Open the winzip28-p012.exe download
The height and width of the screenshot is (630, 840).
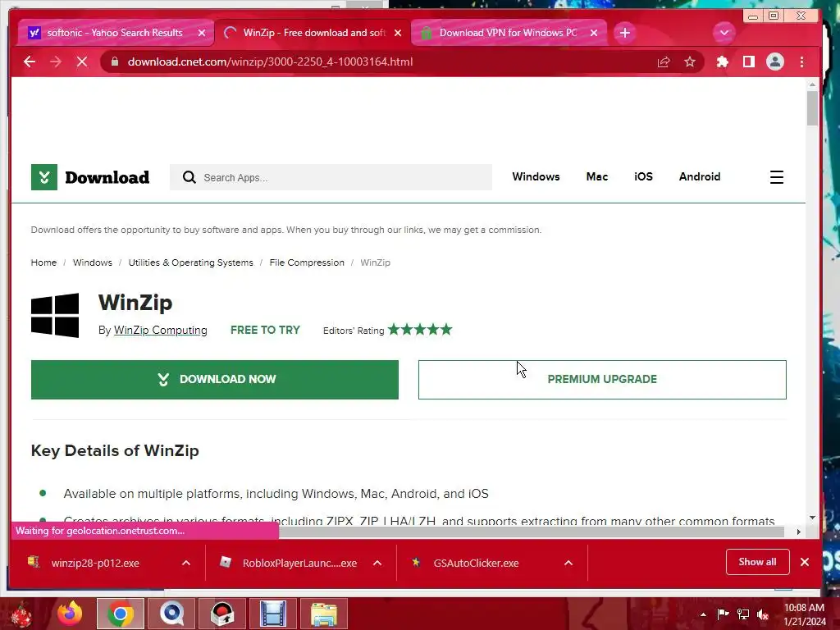point(95,563)
